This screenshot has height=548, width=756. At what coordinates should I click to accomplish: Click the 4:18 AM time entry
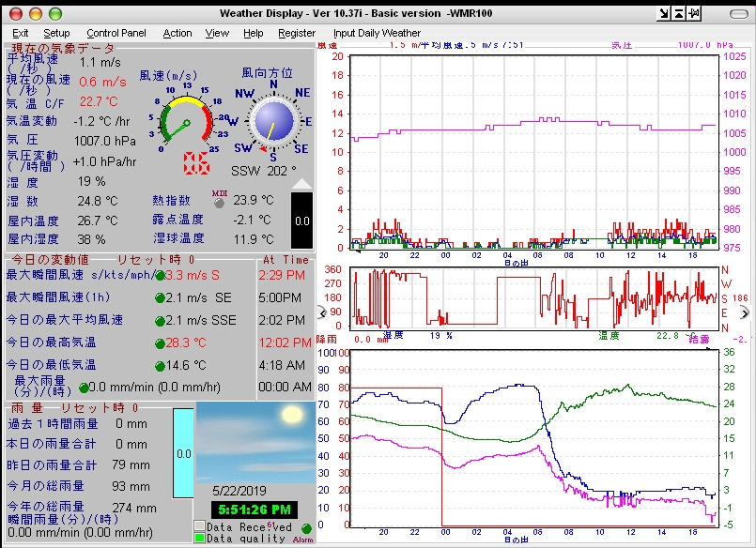pos(282,366)
